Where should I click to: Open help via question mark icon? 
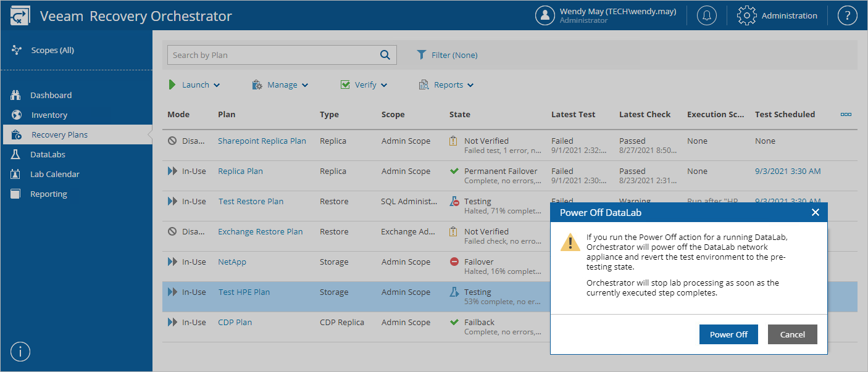[x=848, y=15]
